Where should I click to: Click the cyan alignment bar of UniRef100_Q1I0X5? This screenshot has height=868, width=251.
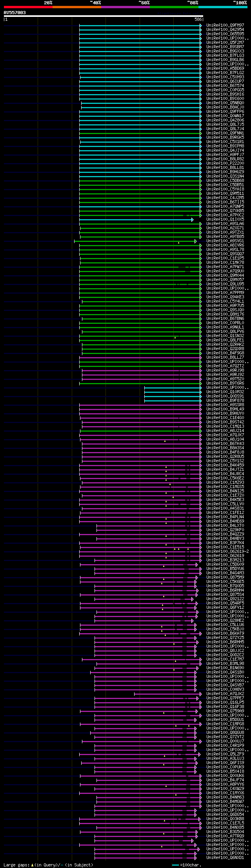point(136,220)
